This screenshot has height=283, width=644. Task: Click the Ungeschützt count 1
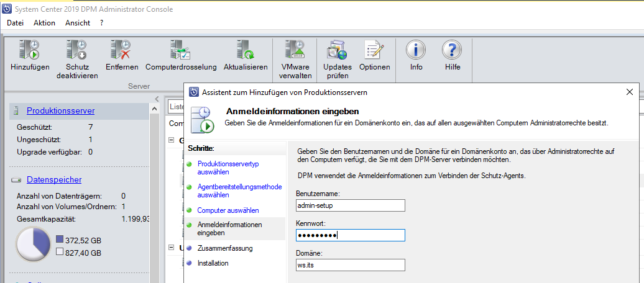pyautogui.click(x=91, y=140)
